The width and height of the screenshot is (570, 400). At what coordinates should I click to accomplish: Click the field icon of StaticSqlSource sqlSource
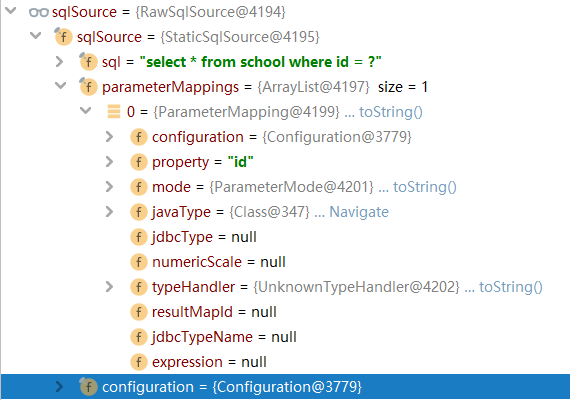coord(63,37)
